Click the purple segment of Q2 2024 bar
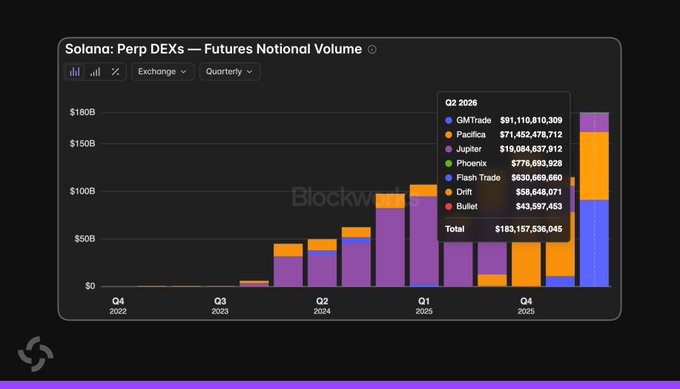The image size is (680, 389). coord(322,271)
